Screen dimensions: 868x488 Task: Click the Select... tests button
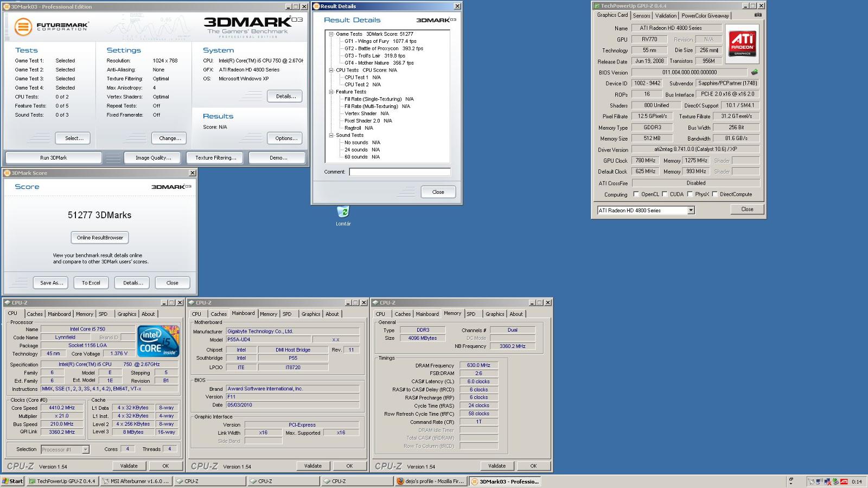pyautogui.click(x=74, y=138)
